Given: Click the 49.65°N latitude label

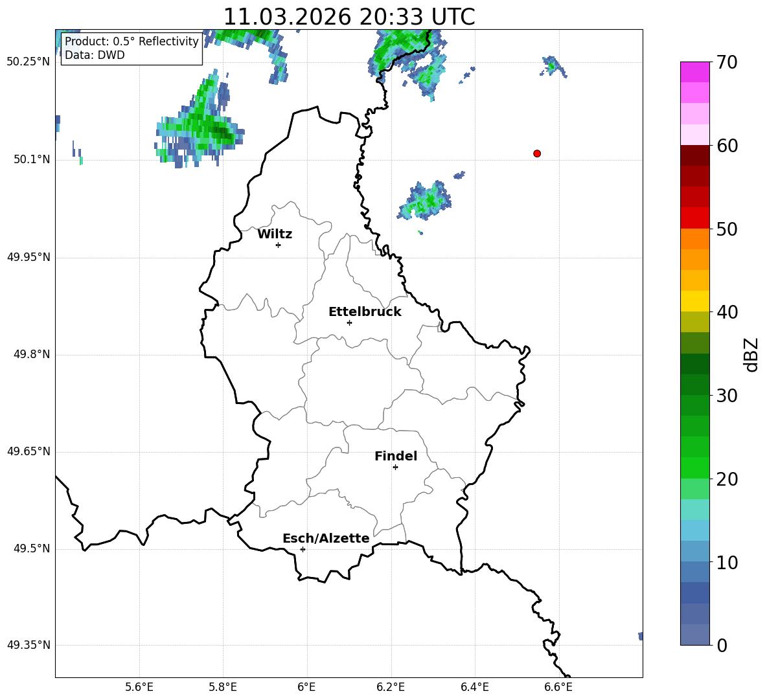Looking at the screenshot, I should coord(29,451).
